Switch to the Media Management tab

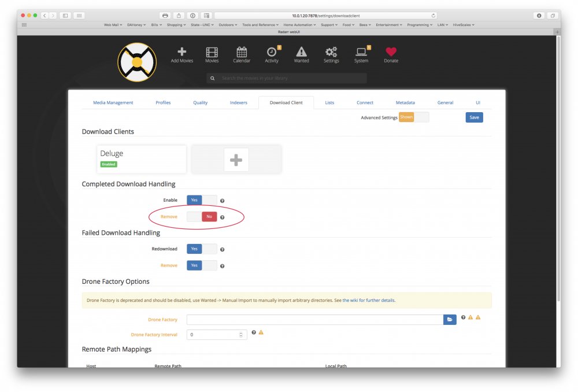click(113, 103)
